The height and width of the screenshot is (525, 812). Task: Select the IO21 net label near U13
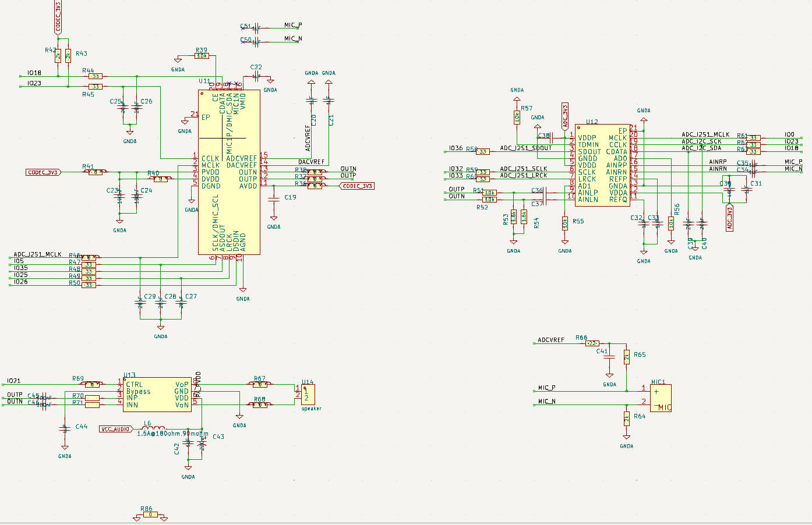click(x=13, y=381)
